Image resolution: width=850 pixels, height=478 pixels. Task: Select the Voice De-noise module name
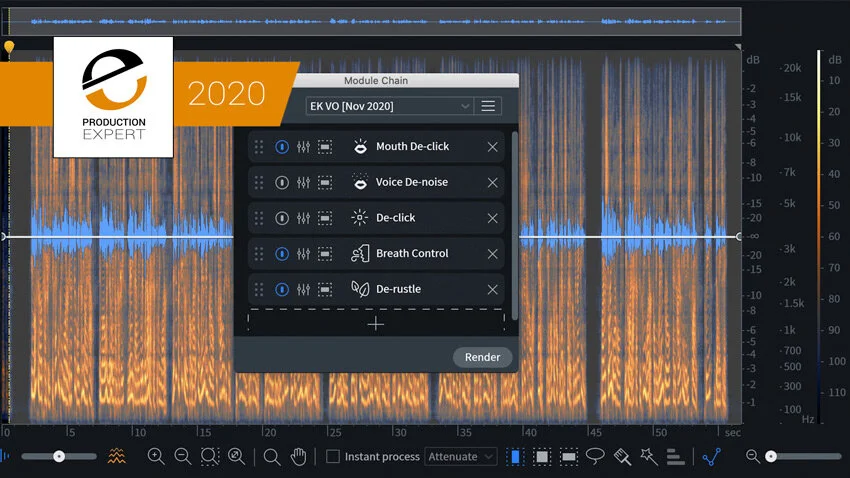click(x=411, y=182)
